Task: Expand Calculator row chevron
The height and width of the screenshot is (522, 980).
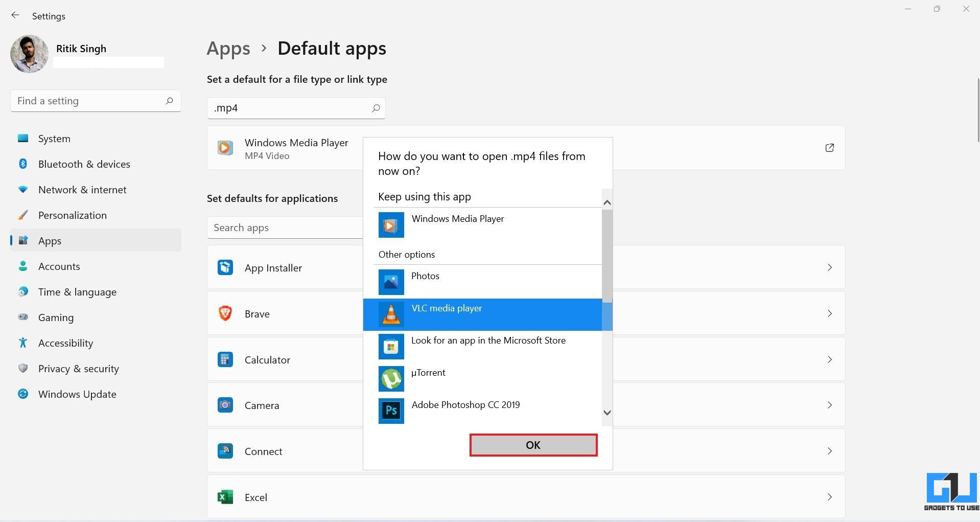Action: tap(830, 359)
